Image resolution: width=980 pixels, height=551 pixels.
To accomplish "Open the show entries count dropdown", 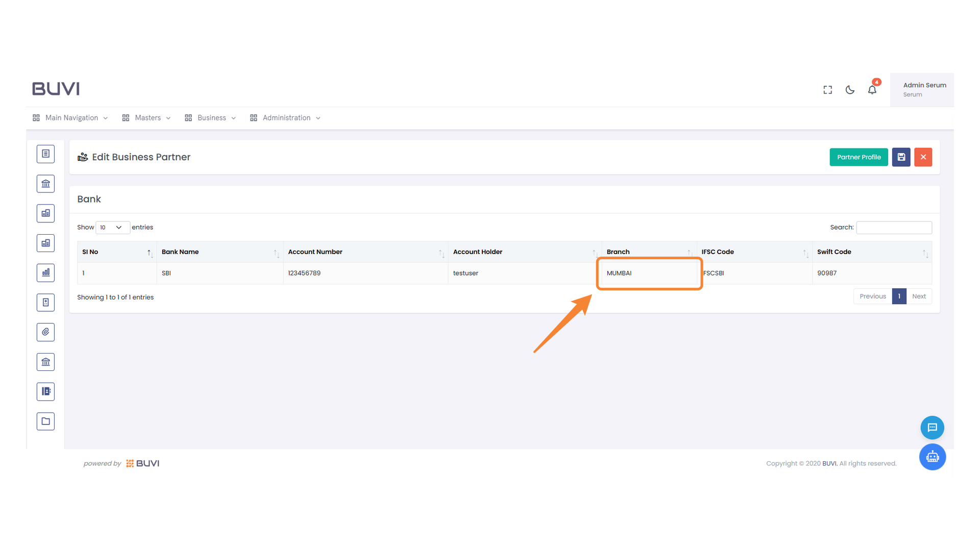I will click(112, 228).
